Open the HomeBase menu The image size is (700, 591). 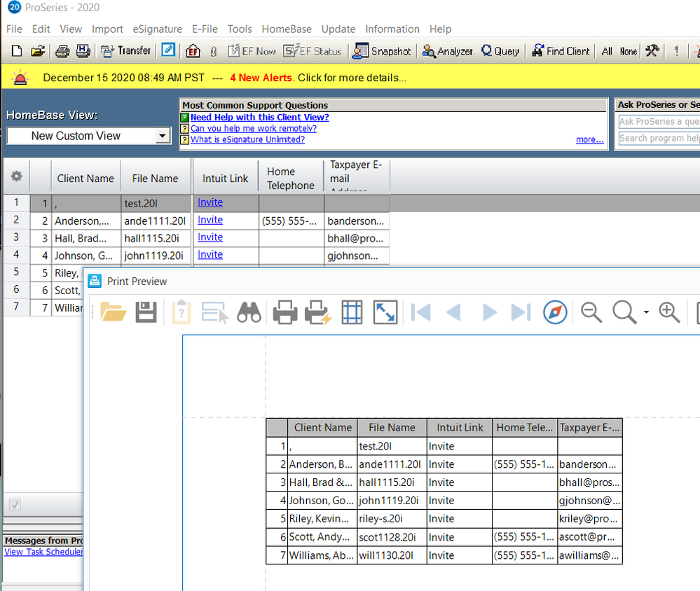pyautogui.click(x=287, y=29)
